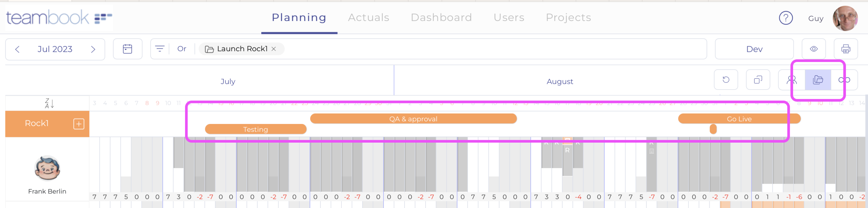Toggle the eye visibility button
The width and height of the screenshot is (868, 208).
pyautogui.click(x=814, y=49)
